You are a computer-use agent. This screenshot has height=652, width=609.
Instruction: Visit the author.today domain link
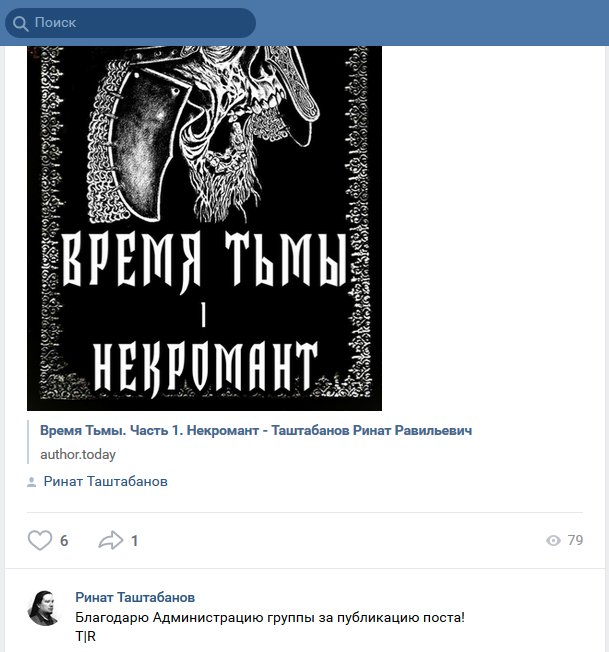pos(78,454)
